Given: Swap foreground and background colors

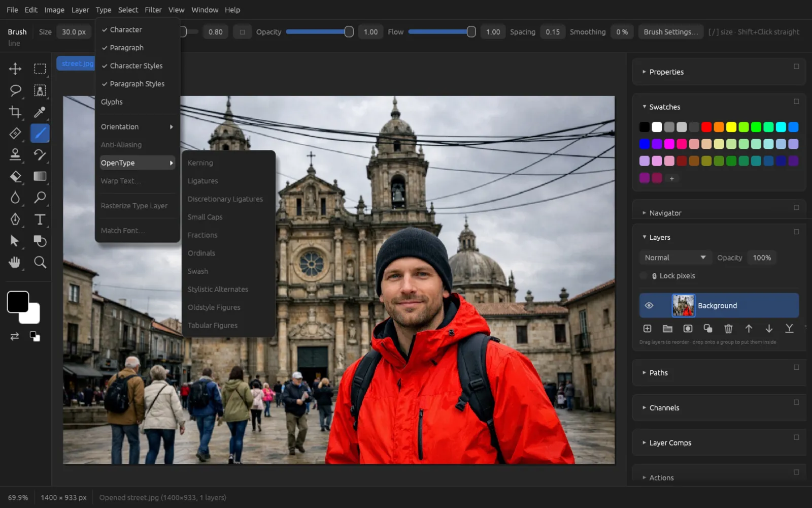Looking at the screenshot, I should 14,336.
